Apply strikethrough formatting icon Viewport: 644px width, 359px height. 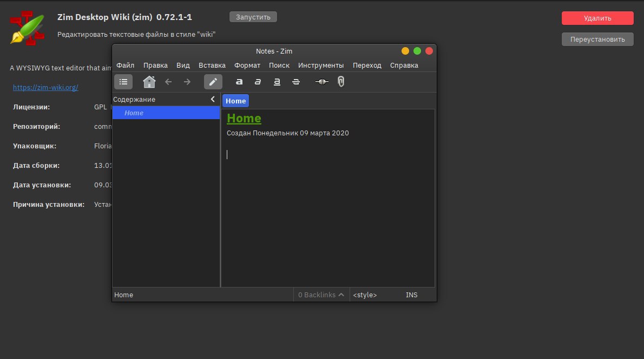click(295, 82)
